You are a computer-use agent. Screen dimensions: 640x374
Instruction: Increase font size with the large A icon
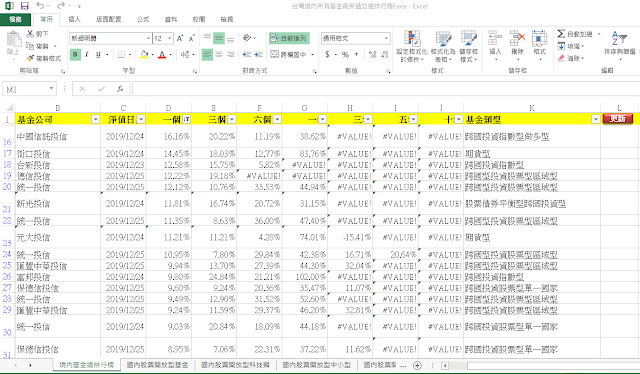coord(180,38)
